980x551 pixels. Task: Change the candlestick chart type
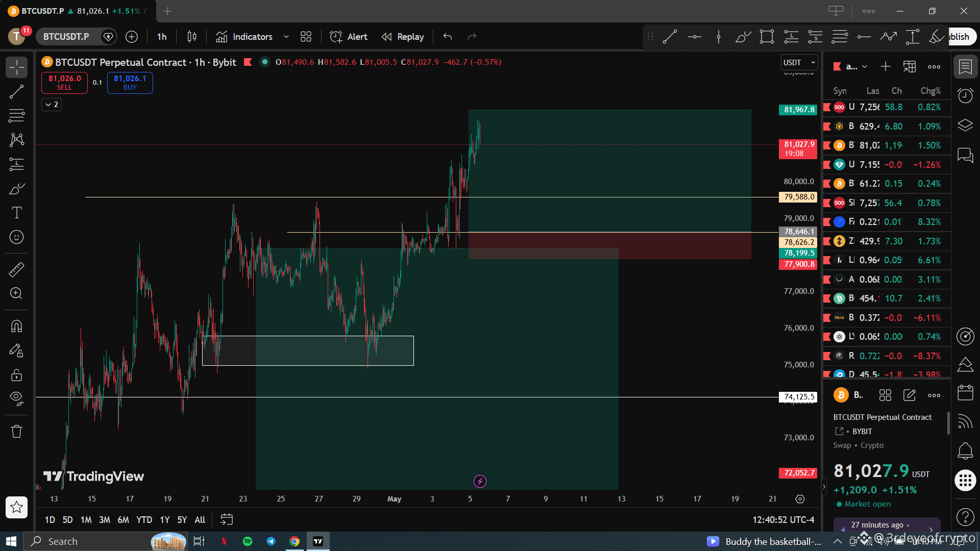point(192,37)
